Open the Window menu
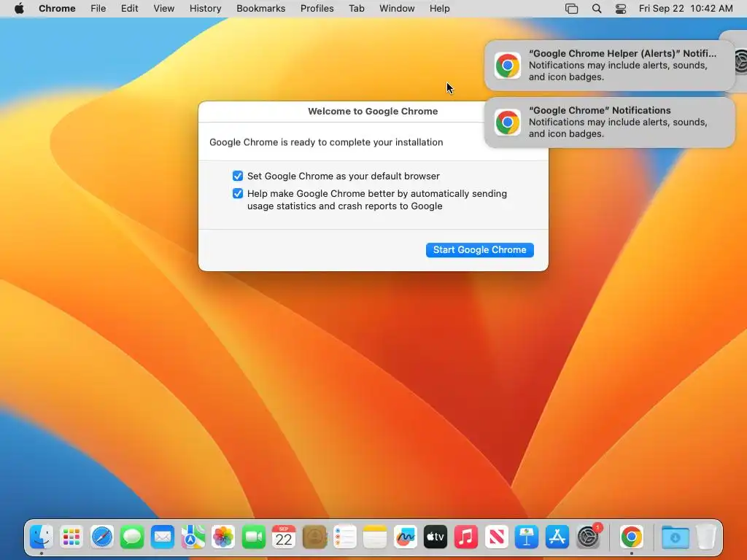 pyautogui.click(x=397, y=9)
